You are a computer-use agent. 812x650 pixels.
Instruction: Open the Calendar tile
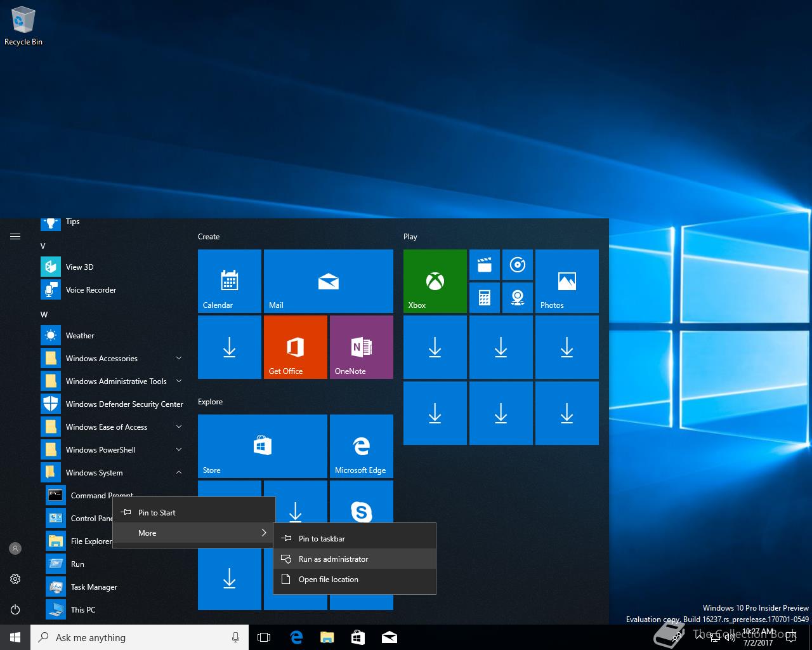[230, 281]
